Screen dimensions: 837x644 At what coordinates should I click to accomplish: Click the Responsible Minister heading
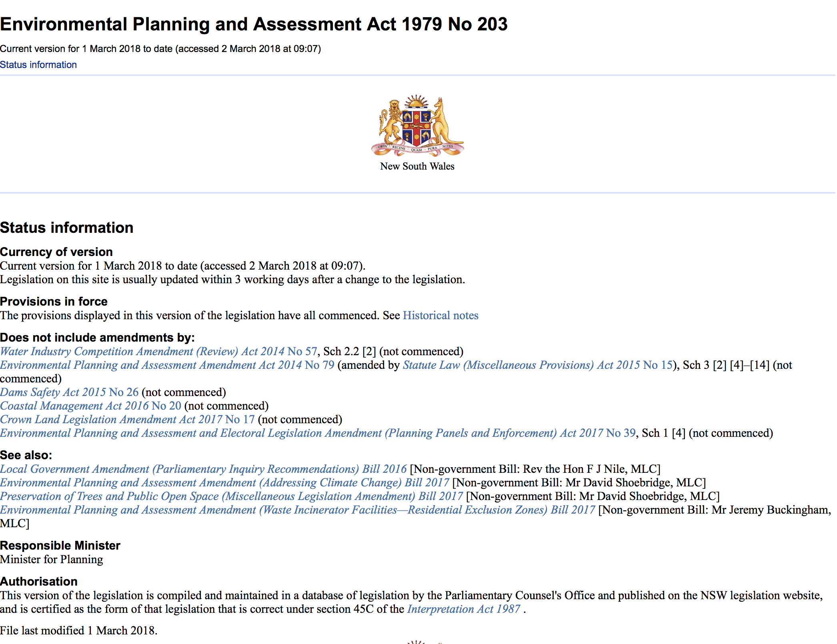[x=60, y=546]
